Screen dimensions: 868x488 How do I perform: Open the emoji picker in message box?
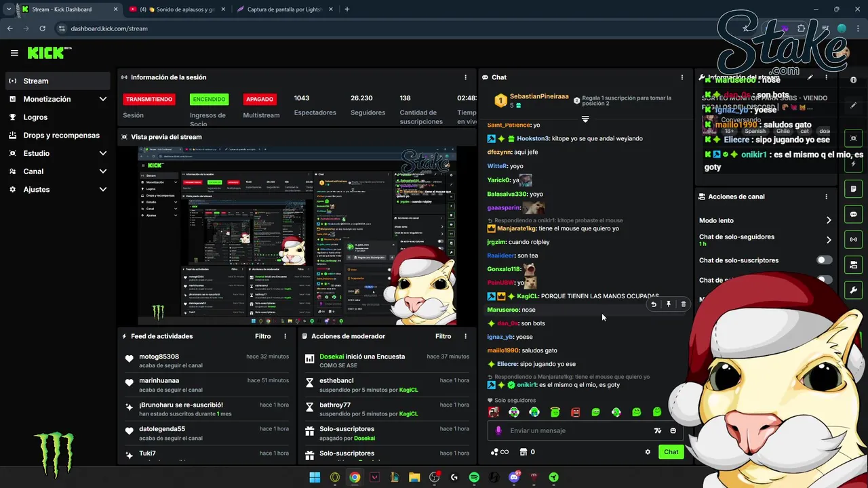(673, 430)
